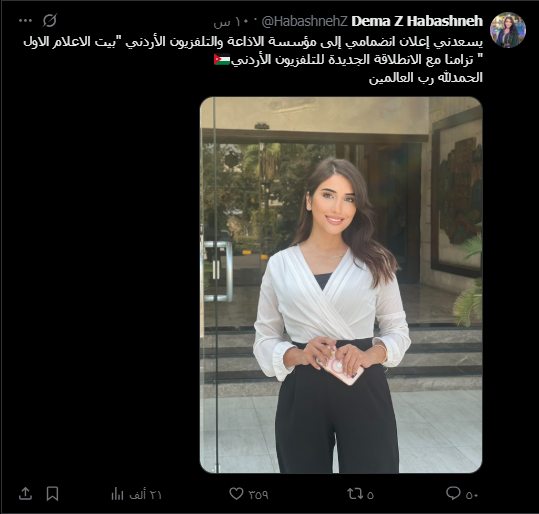Click the line الحمدلله رب العالمين

pyautogui.click(x=426, y=78)
